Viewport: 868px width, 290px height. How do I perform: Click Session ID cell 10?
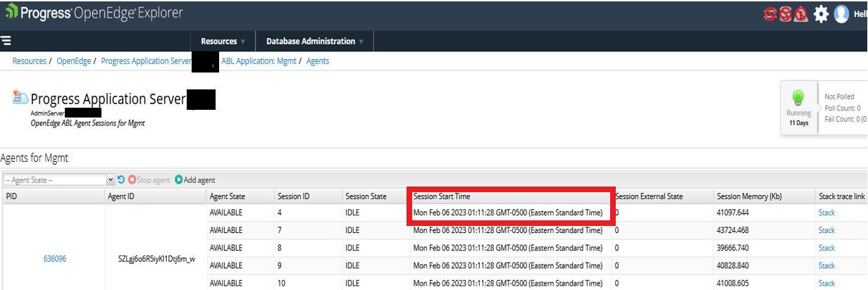click(x=307, y=283)
